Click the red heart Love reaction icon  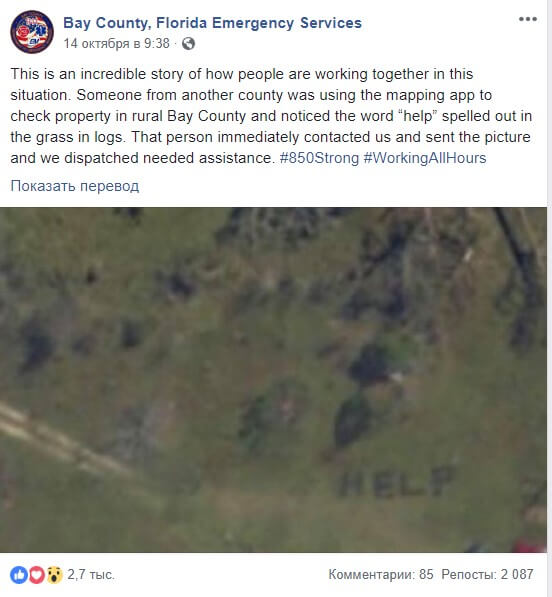coord(37,575)
